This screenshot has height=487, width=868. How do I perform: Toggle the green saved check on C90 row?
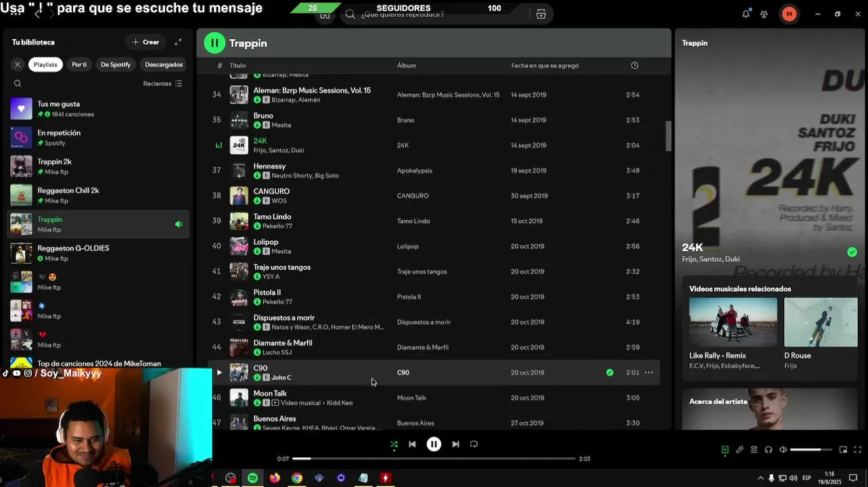610,373
